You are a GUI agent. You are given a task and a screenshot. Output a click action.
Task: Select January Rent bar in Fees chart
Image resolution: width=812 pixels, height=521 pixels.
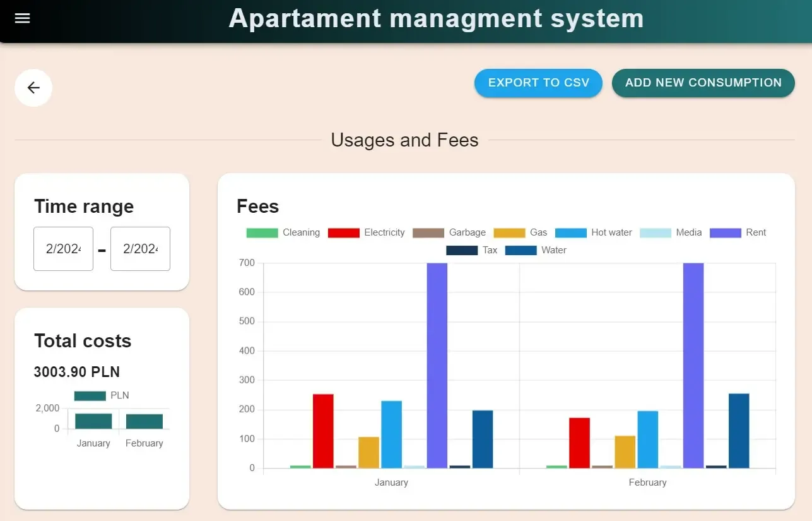[x=437, y=366]
